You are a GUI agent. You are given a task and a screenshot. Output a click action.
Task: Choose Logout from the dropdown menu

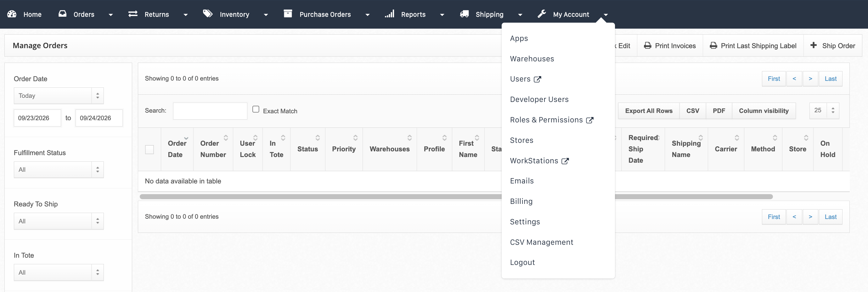(522, 262)
